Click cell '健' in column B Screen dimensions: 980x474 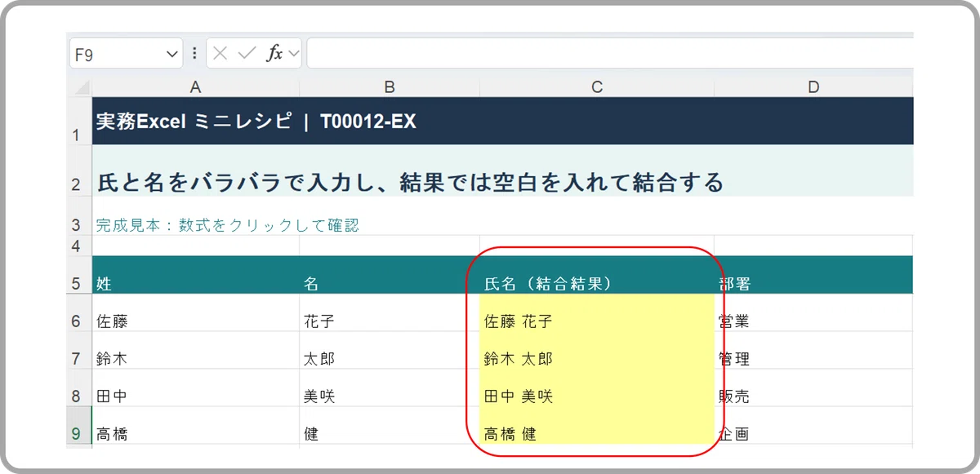click(x=390, y=426)
